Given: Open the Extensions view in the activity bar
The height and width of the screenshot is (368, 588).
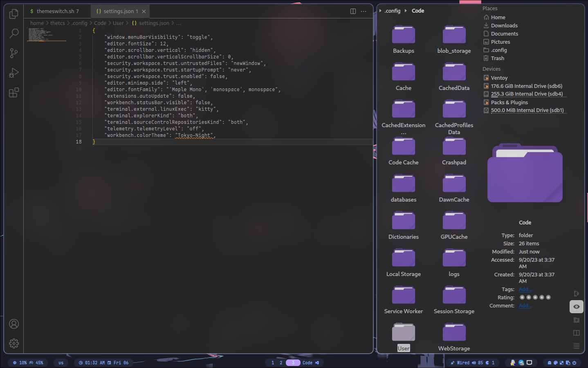Looking at the screenshot, I should point(14,92).
